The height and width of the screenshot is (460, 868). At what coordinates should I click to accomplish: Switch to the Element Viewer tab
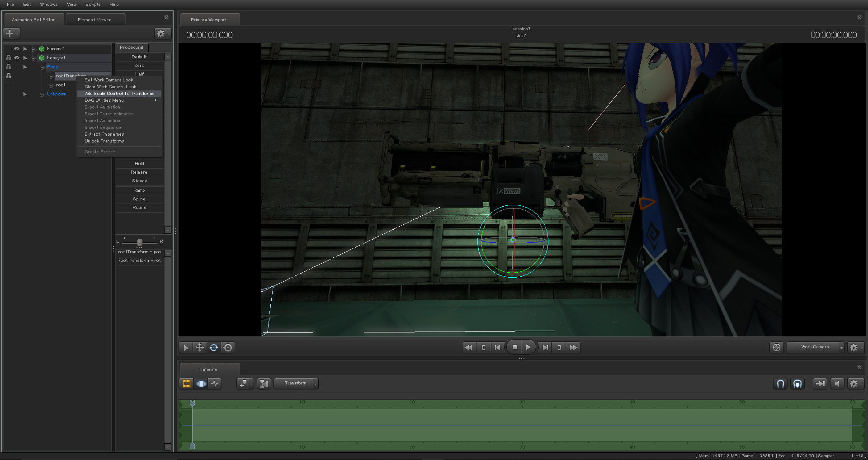coord(94,20)
